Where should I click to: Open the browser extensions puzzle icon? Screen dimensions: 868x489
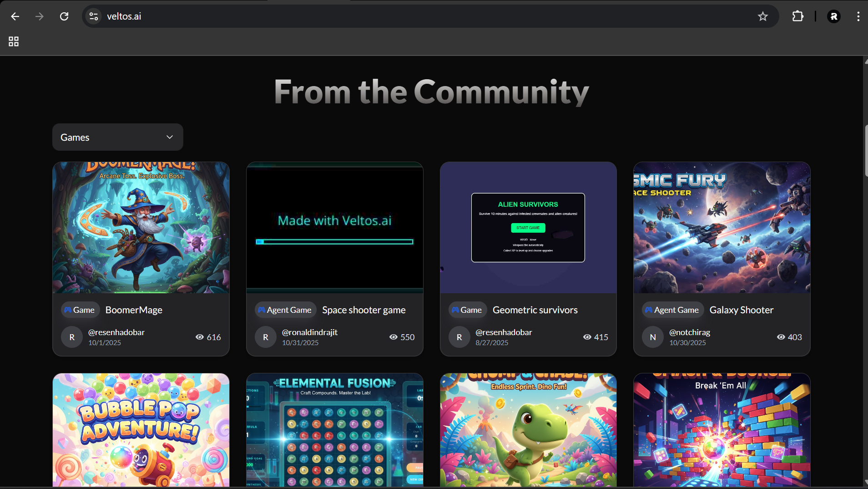[x=797, y=16]
